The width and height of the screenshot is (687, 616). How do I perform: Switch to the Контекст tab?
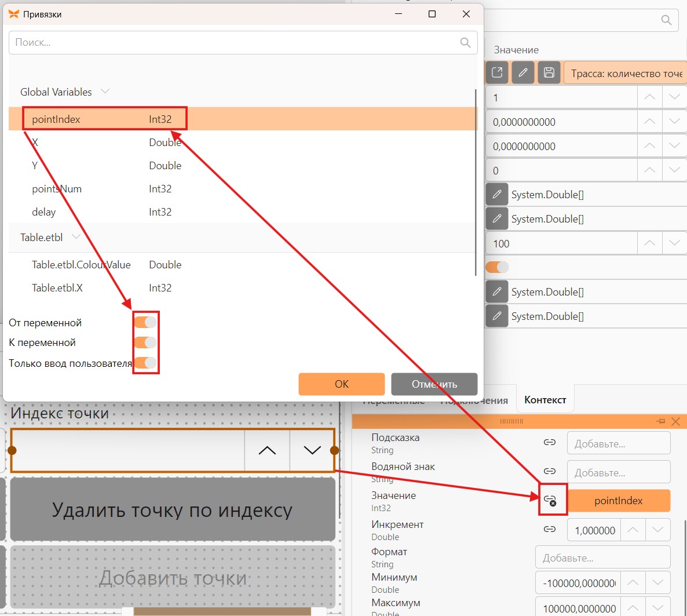545,400
